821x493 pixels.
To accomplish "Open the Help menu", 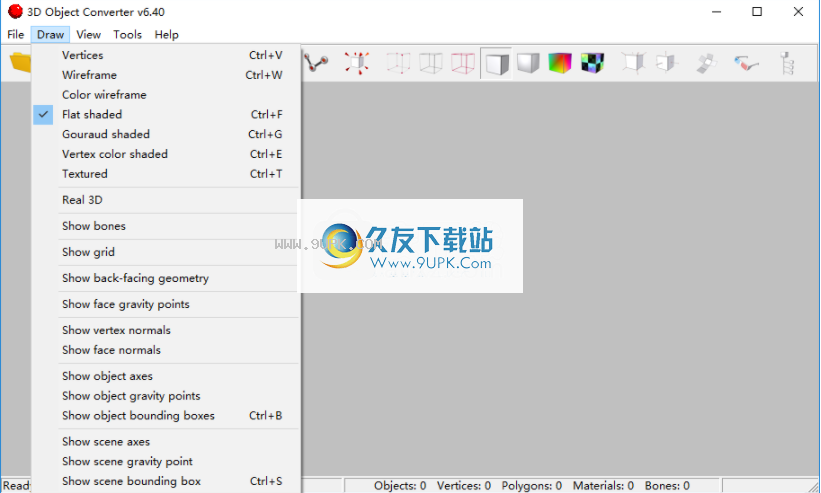I will [x=166, y=35].
